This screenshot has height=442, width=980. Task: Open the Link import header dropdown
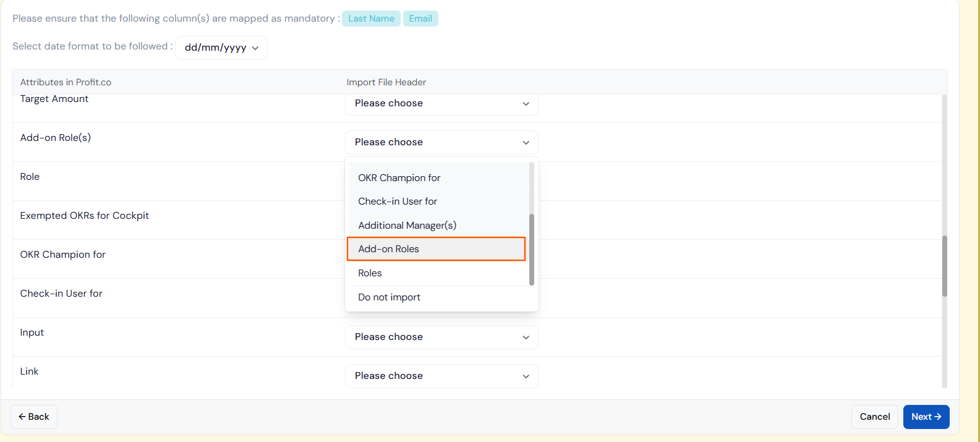tap(441, 376)
